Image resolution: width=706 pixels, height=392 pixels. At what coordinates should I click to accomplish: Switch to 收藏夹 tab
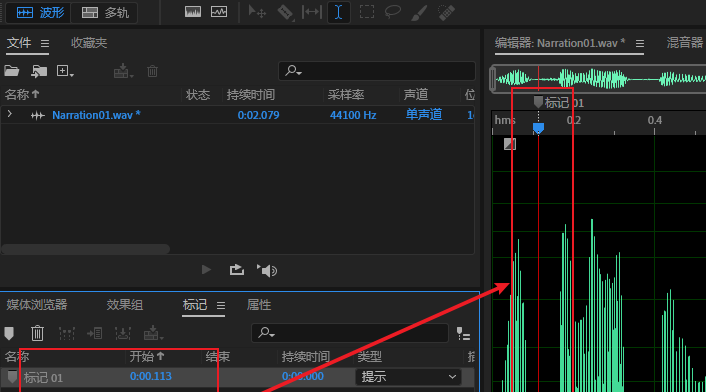point(89,43)
